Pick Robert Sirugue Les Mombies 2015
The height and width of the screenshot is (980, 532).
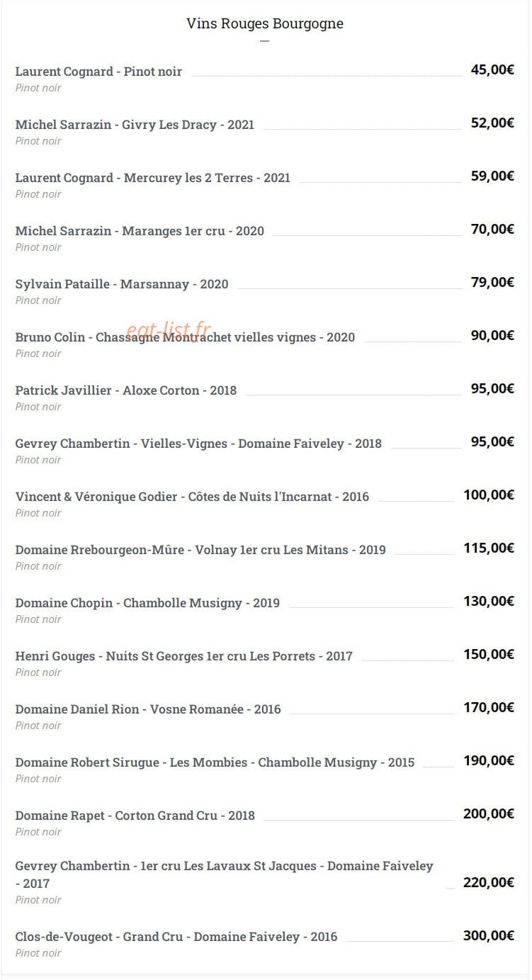click(215, 762)
